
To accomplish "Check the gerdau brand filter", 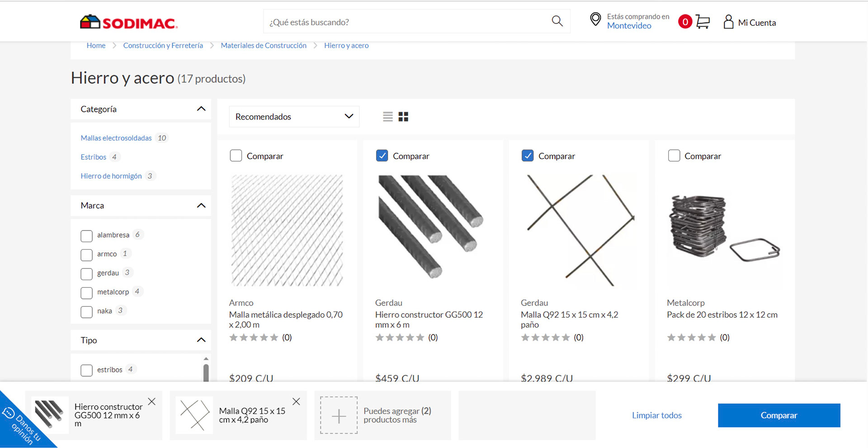I will [86, 274].
